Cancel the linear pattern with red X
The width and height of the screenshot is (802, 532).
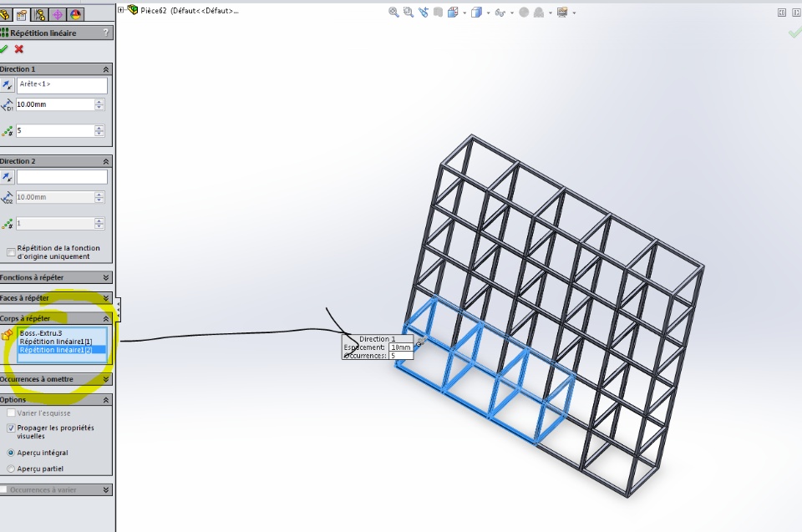pos(19,49)
